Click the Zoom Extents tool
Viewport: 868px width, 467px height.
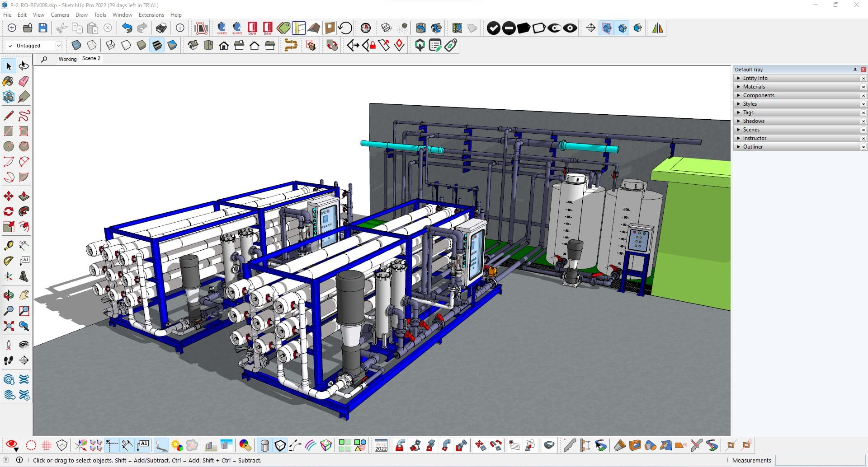(x=9, y=326)
